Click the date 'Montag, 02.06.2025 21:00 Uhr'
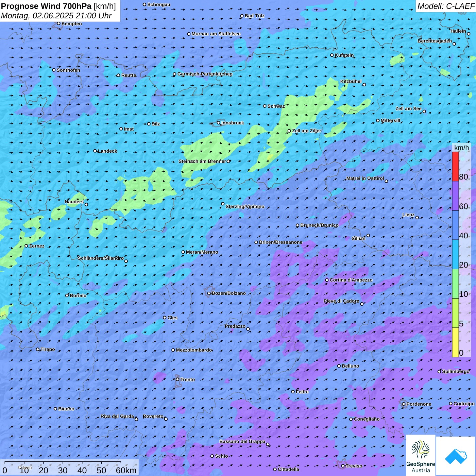Screen dimensions: 476x476 pos(56,16)
